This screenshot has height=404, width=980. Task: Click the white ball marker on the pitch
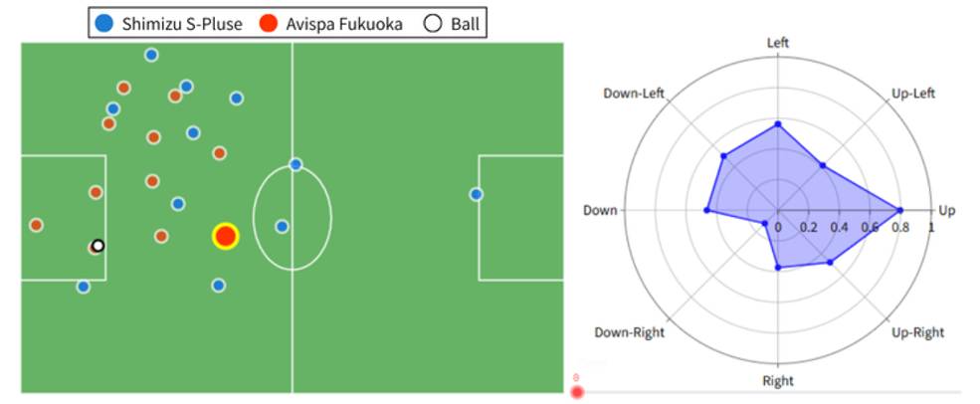98,246
